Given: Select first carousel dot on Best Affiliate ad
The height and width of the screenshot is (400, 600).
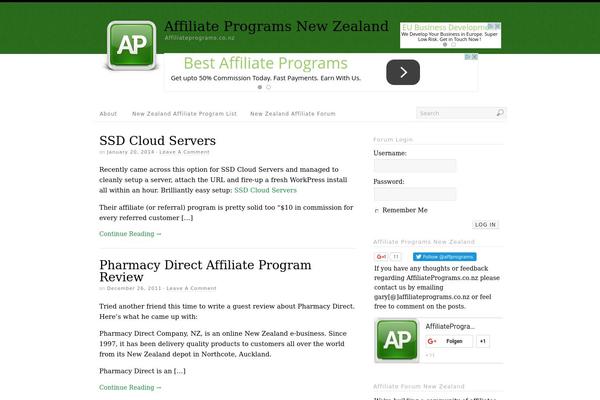Looking at the screenshot, I should pos(260,87).
